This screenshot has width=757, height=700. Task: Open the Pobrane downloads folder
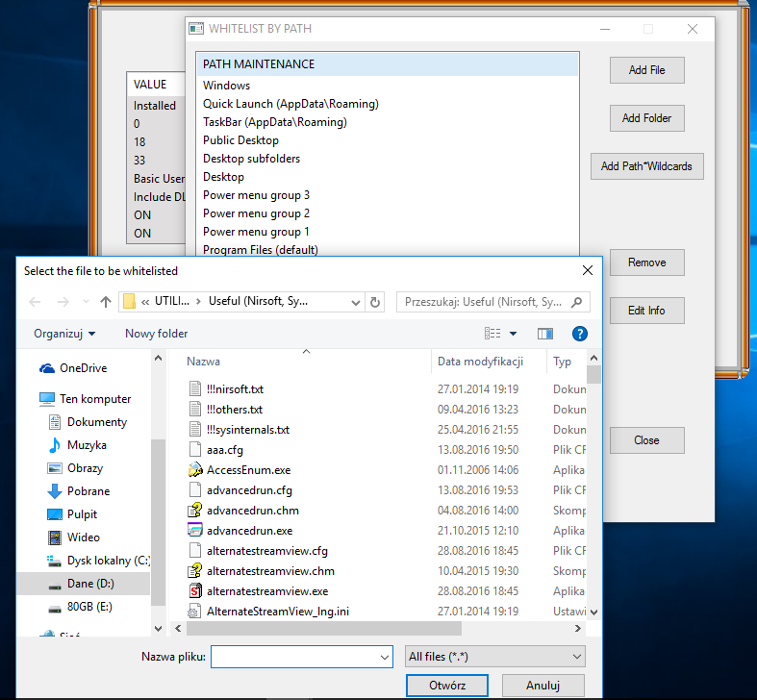tap(88, 491)
